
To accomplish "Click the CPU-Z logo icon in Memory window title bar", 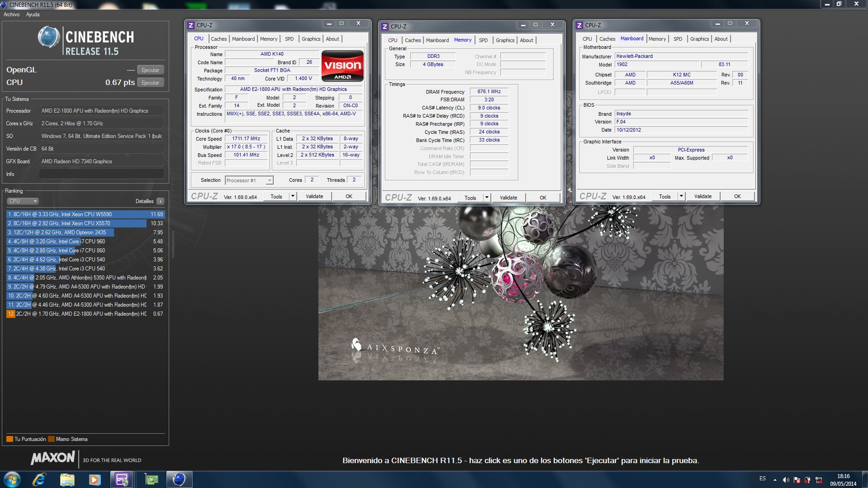I will tap(385, 27).
